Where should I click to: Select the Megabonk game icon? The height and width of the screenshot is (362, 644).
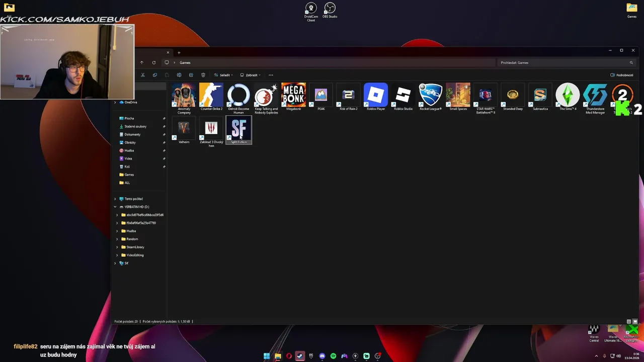coord(293,97)
